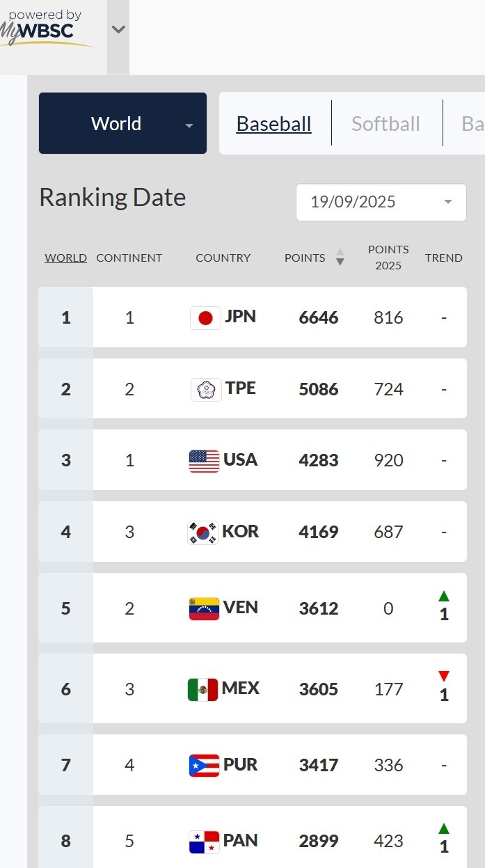Switch to the Softball tab
This screenshot has width=485, height=868.
pos(385,124)
